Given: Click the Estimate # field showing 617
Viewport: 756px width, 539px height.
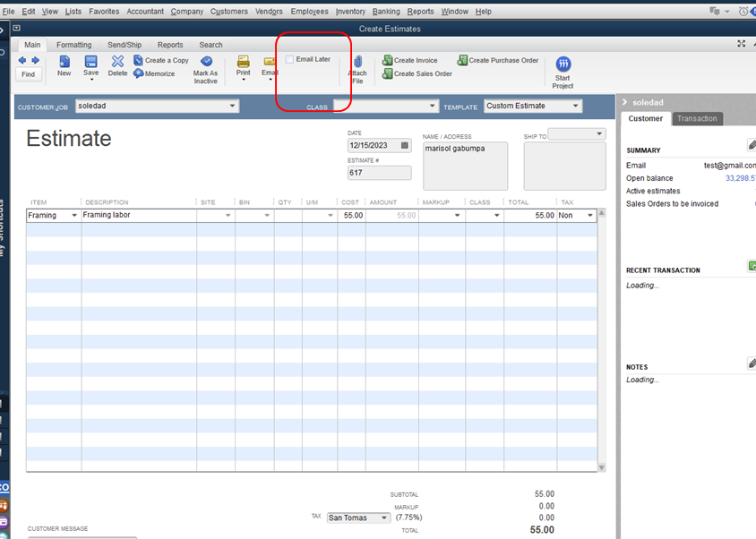Looking at the screenshot, I should point(380,173).
